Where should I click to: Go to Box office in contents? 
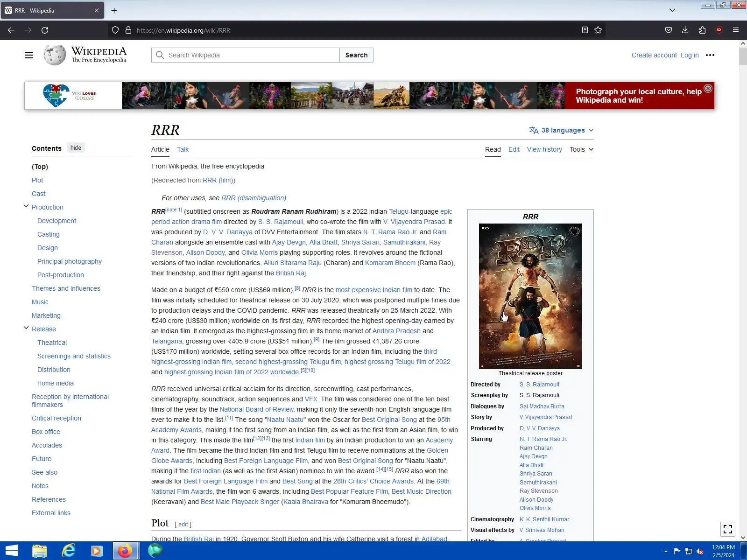pos(46,432)
